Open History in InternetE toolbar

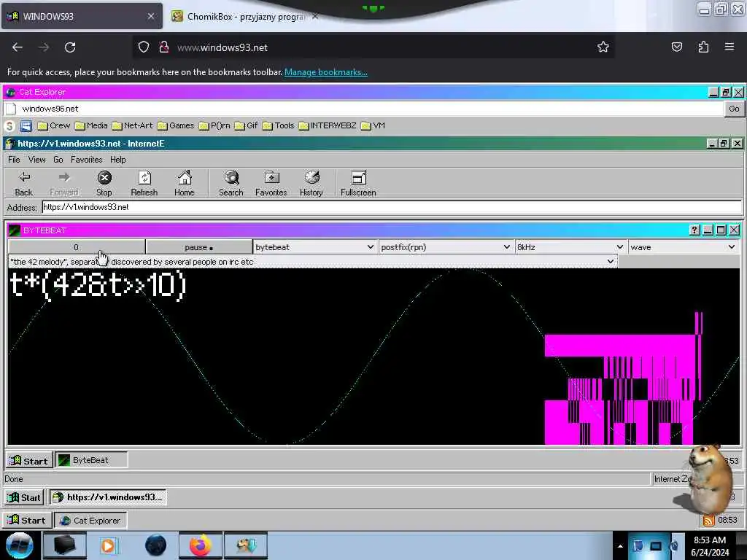tap(311, 183)
